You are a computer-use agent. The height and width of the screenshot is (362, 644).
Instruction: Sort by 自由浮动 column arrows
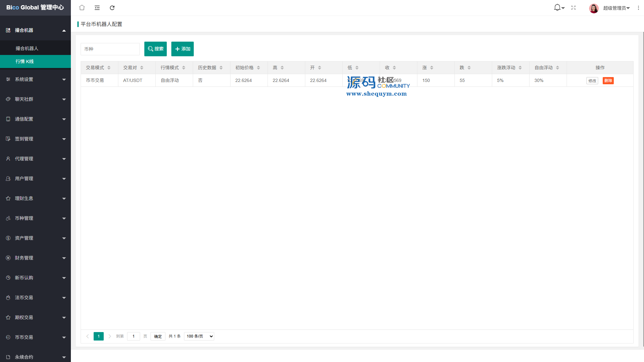coord(558,68)
